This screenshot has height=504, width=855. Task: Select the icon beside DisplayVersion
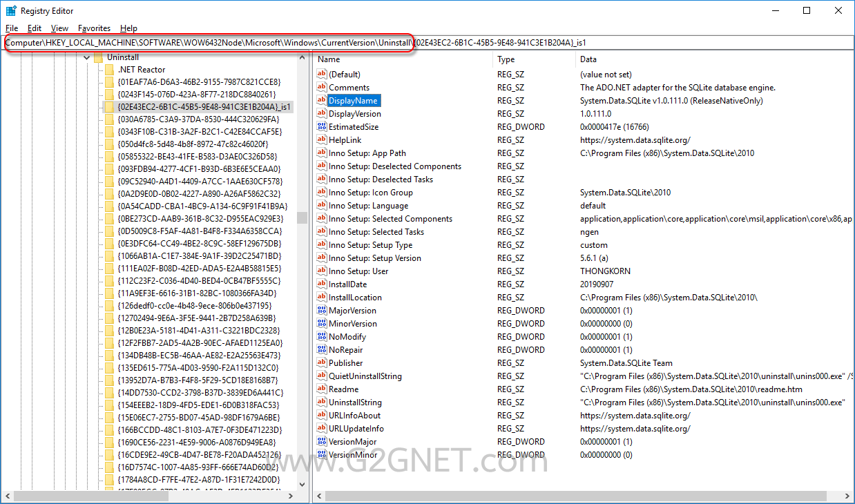(x=321, y=113)
